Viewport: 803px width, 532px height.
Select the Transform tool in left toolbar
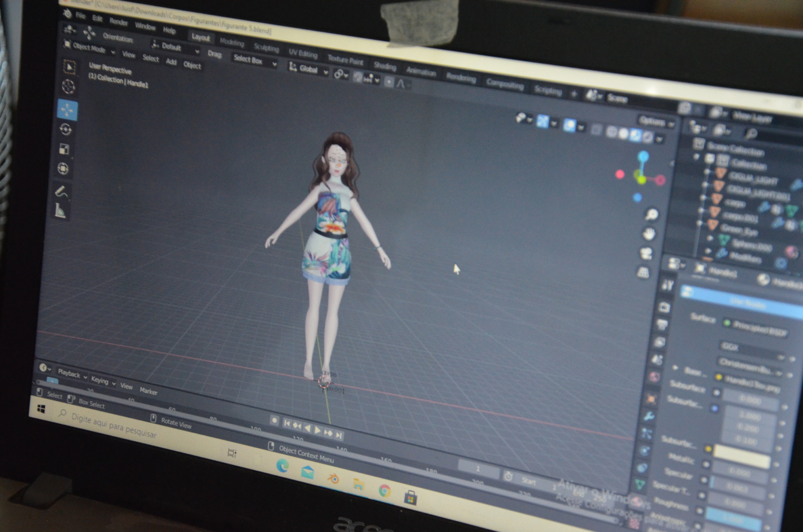click(x=62, y=168)
